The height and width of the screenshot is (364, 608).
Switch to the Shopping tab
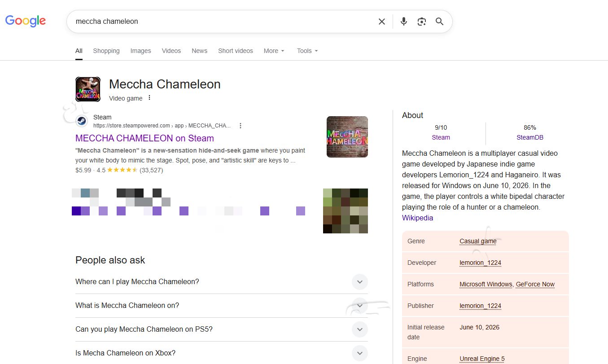pyautogui.click(x=106, y=51)
